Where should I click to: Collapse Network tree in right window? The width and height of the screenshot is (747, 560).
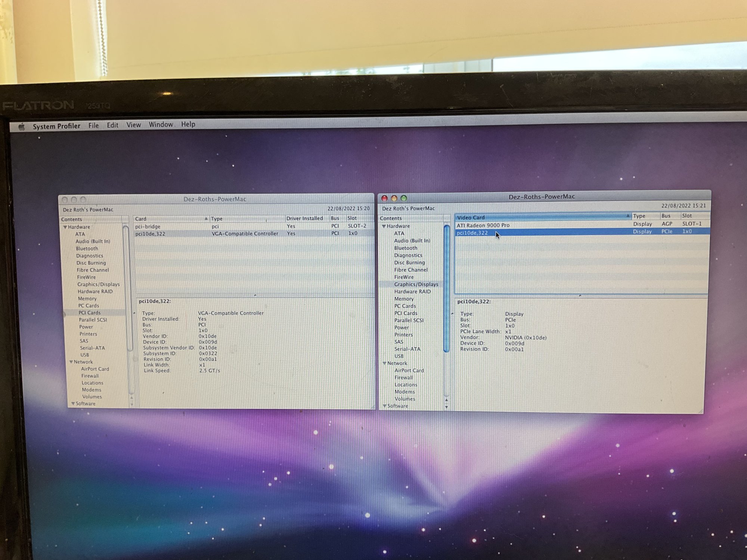(384, 363)
